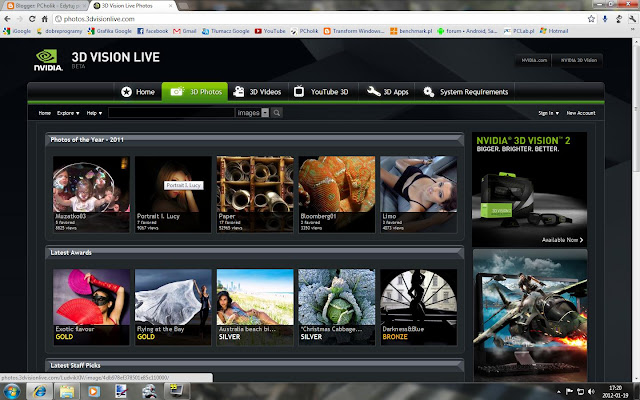The height and width of the screenshot is (400, 640).
Task: Open the 3D Videos tab
Action: 257,92
